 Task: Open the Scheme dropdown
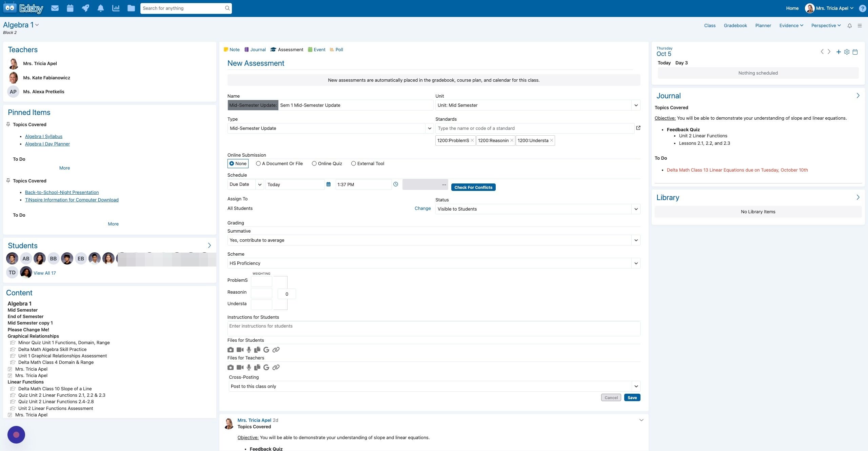tap(434, 263)
